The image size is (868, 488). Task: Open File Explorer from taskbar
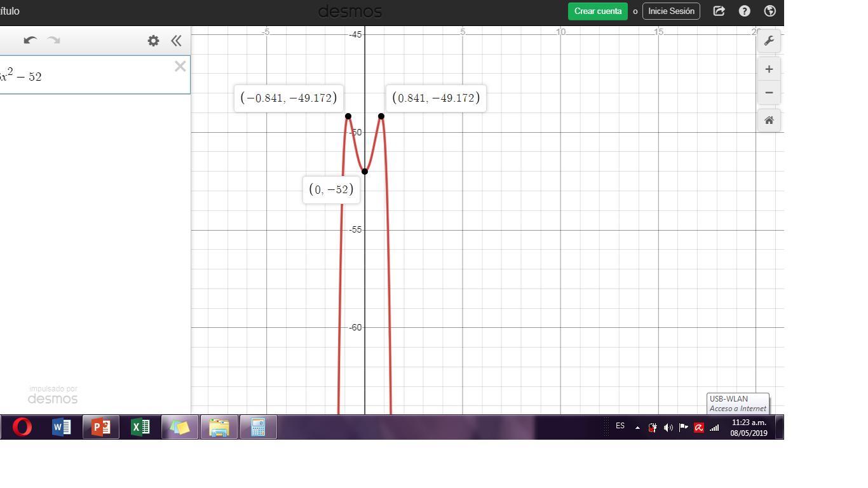(x=219, y=427)
